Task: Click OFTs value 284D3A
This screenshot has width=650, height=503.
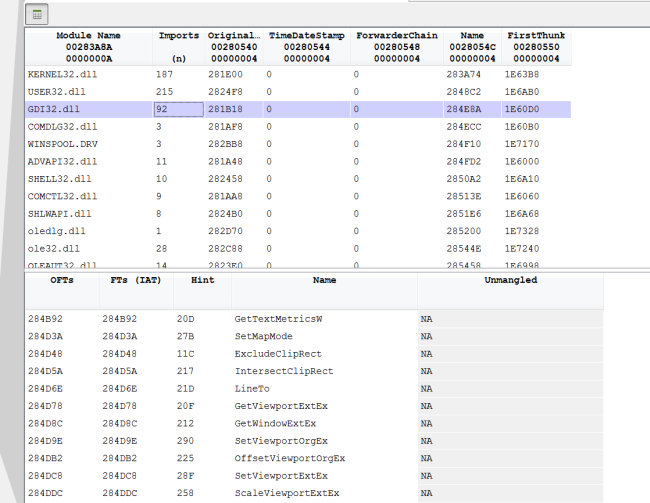Action: pos(45,336)
